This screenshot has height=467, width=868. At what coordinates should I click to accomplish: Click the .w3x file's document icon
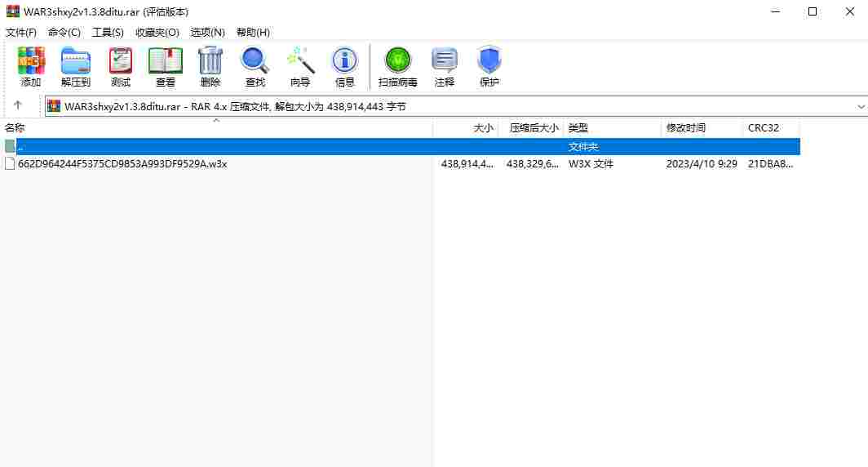(x=10, y=163)
